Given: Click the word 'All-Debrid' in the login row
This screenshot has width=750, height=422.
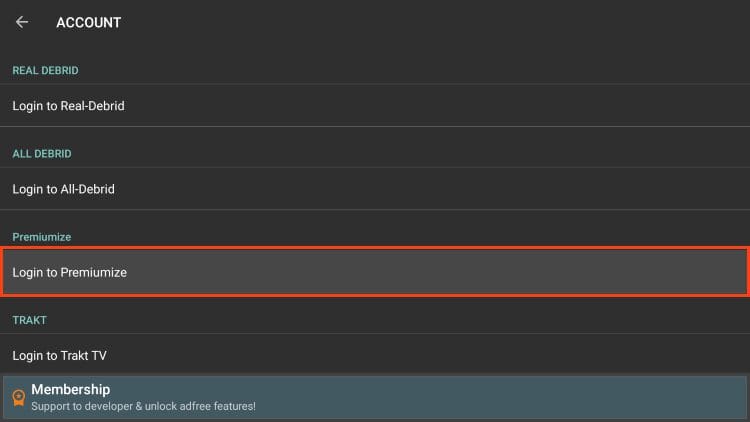Looking at the screenshot, I should click(88, 189).
